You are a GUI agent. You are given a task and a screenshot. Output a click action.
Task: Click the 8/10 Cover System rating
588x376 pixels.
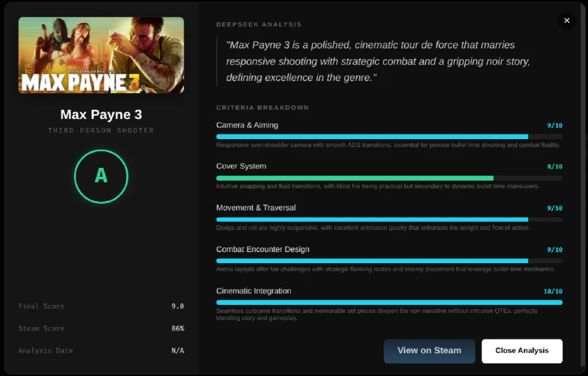[x=555, y=166]
